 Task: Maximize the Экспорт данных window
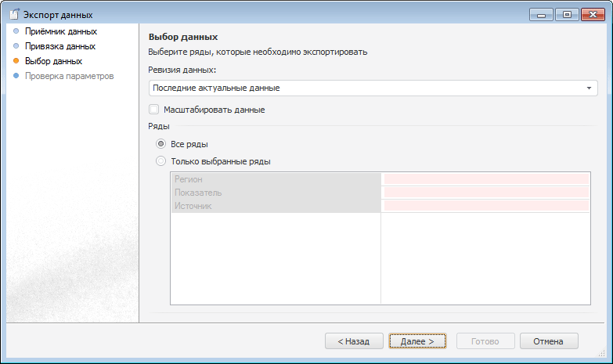pos(566,14)
